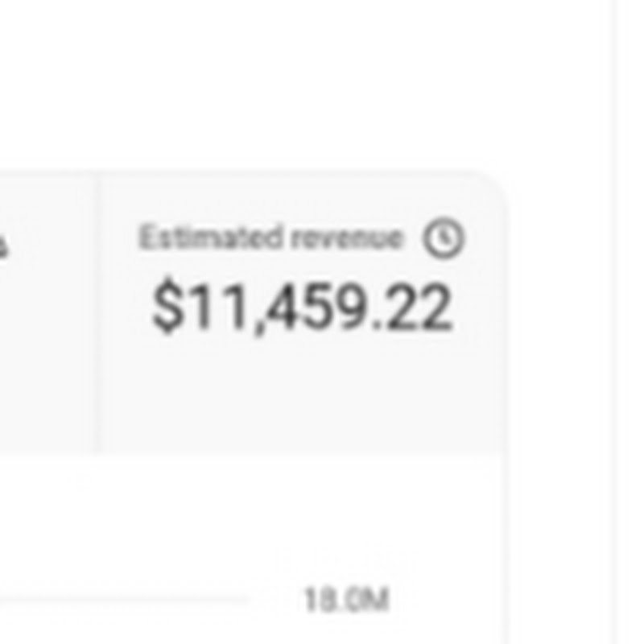Click the vertical page border at the far right
Viewport: 644px width, 644px height.
[615, 322]
